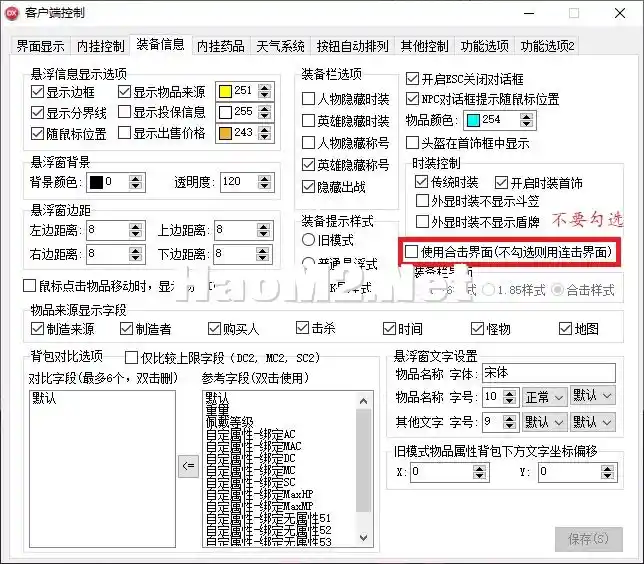
Task: Select 自定属性-绑定AC list item
Action: pyautogui.click(x=251, y=434)
